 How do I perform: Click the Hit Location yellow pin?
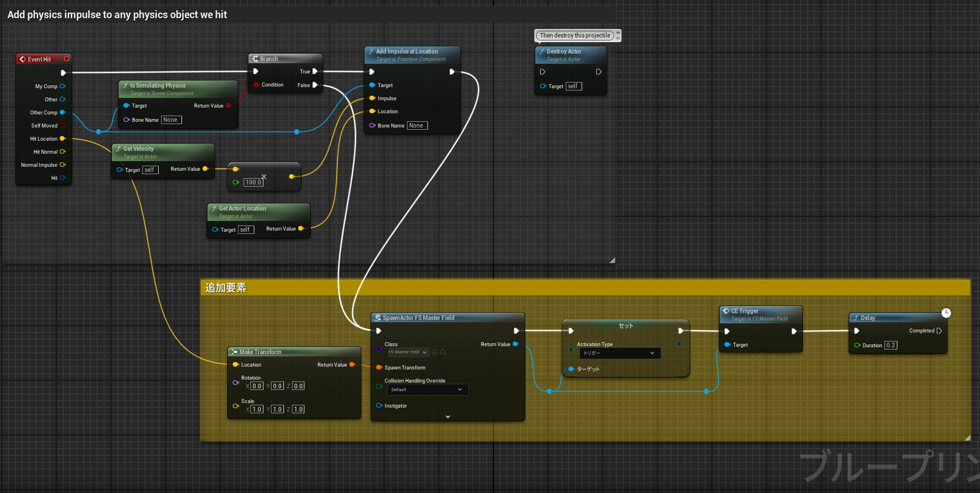(63, 138)
